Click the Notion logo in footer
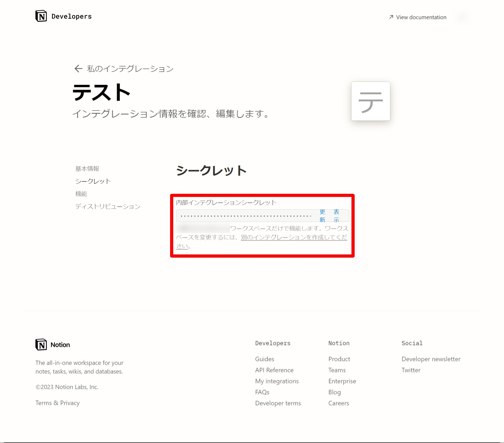The height and width of the screenshot is (443, 504). (x=41, y=345)
